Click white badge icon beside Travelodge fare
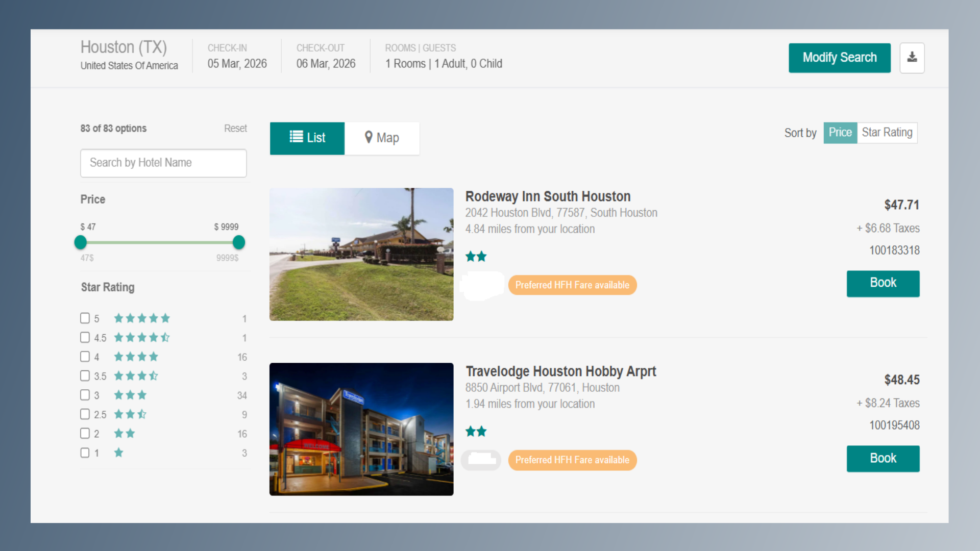This screenshot has width=980, height=551. tap(481, 460)
